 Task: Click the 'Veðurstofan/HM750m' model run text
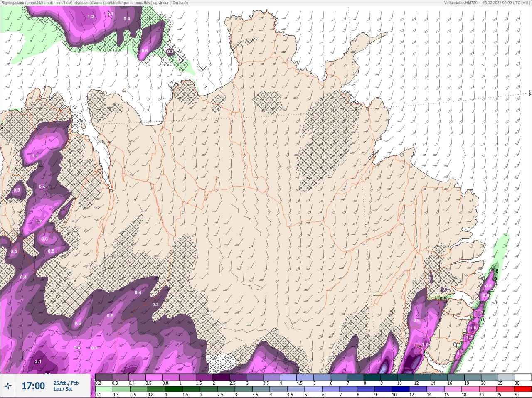(487, 2)
